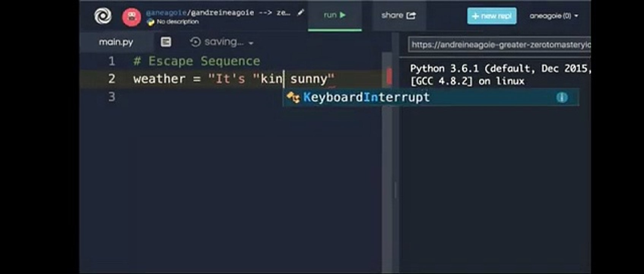The image size is (644, 274).
Task: Click the Python language icon beside No description
Action: point(151,22)
